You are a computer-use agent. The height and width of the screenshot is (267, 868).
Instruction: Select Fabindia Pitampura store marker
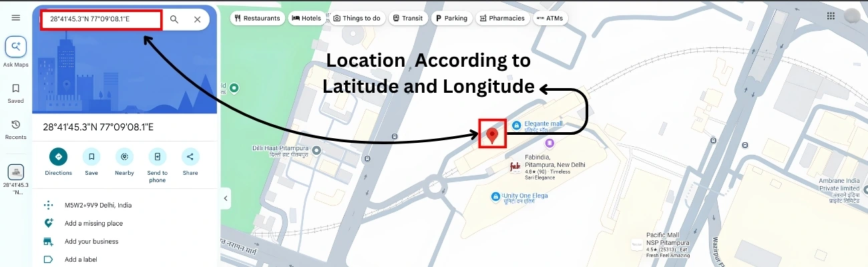click(x=515, y=167)
